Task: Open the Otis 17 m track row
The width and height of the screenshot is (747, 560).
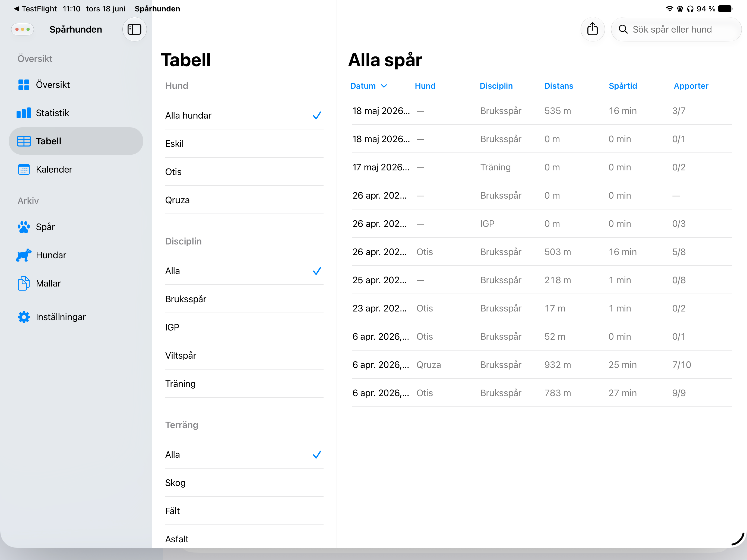Action: pos(542,308)
